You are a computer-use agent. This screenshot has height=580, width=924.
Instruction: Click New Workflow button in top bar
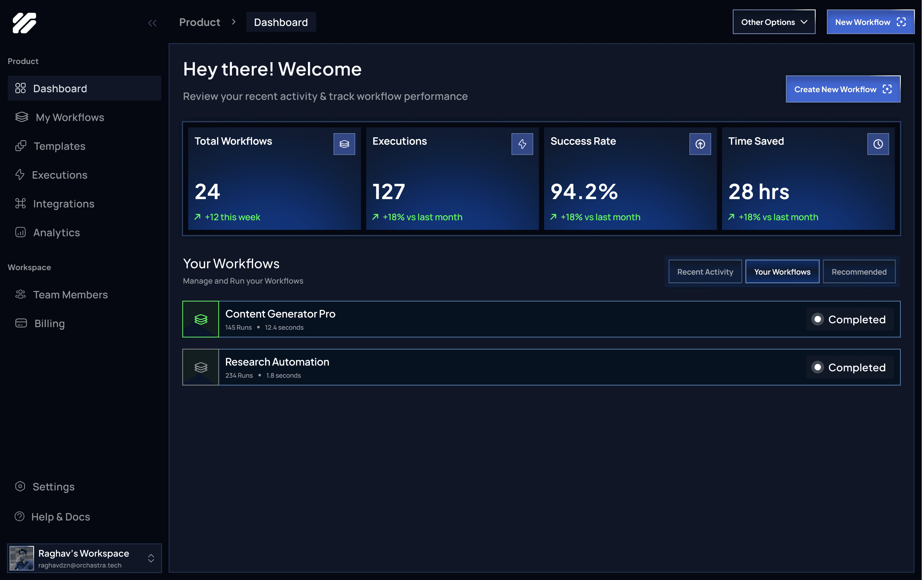point(870,22)
